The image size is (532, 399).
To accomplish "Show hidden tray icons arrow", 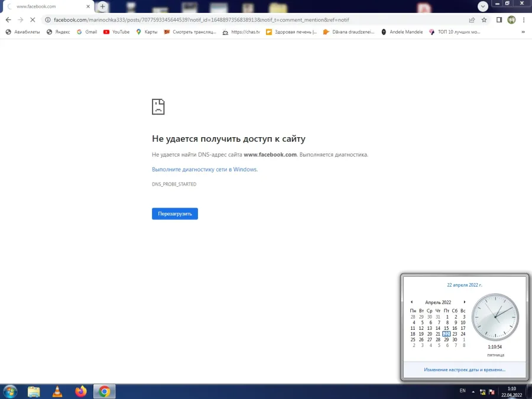I will [473, 392].
